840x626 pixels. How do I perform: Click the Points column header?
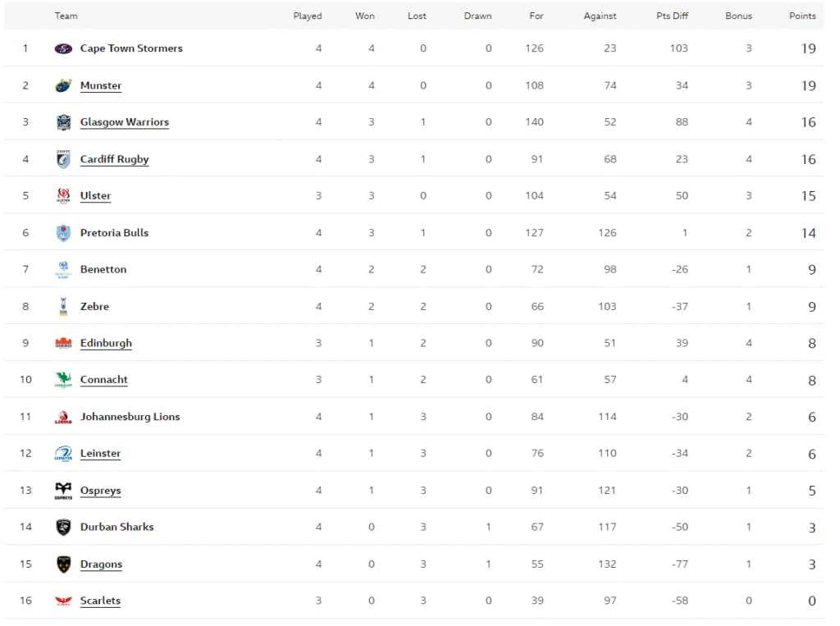(x=802, y=16)
